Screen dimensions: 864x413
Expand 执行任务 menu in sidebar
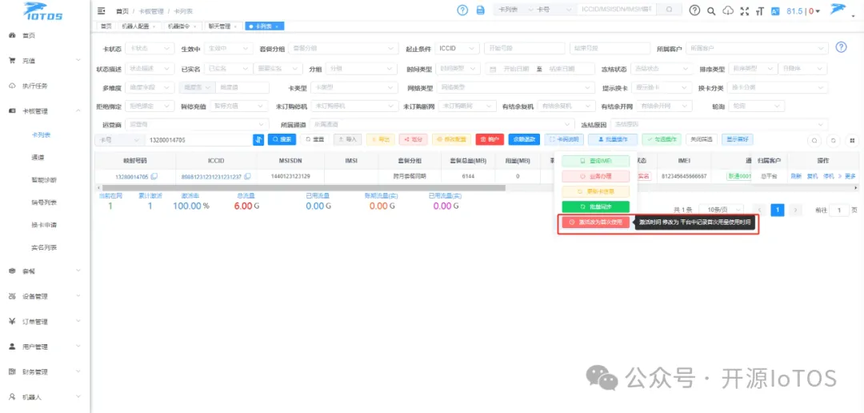pos(45,86)
